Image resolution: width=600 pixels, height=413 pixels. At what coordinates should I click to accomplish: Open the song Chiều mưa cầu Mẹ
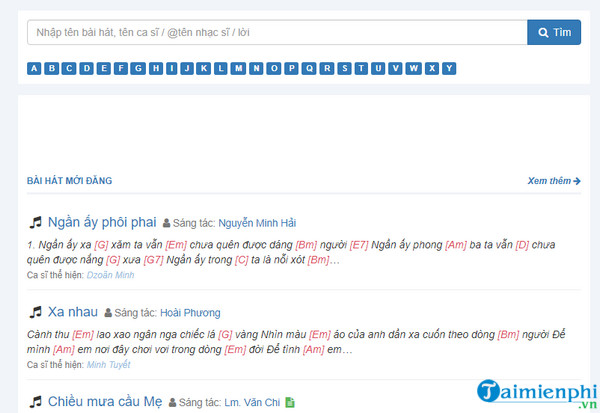[x=105, y=402]
